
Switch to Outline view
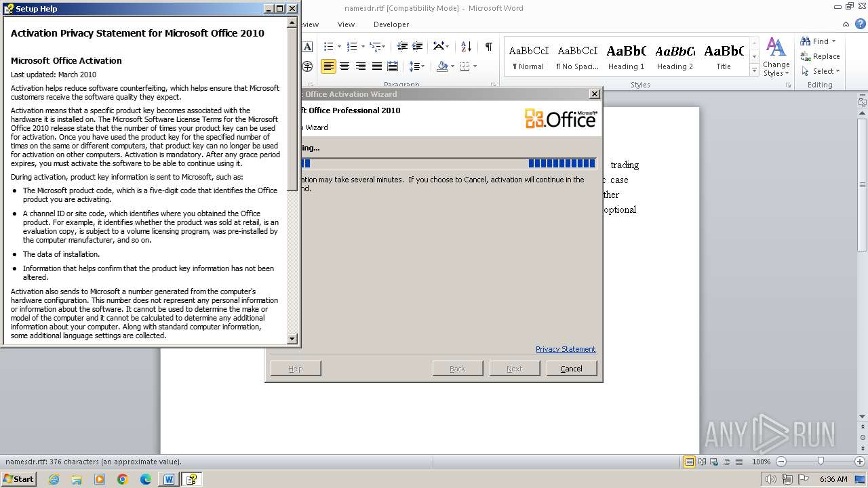pyautogui.click(x=726, y=462)
